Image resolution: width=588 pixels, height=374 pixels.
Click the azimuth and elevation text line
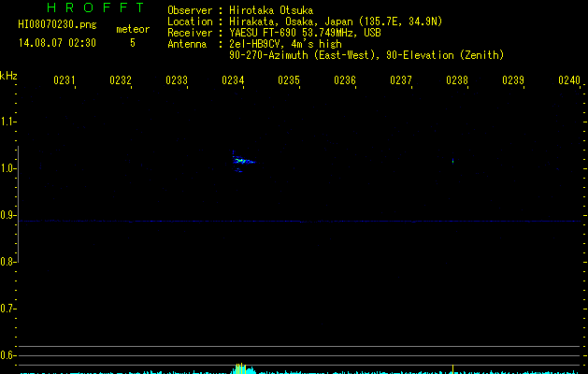tap(366, 55)
